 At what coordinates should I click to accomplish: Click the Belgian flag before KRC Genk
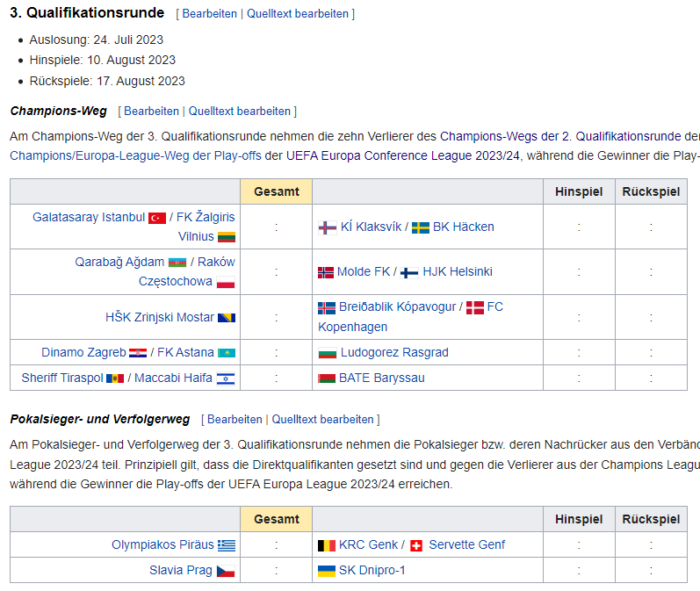[327, 545]
